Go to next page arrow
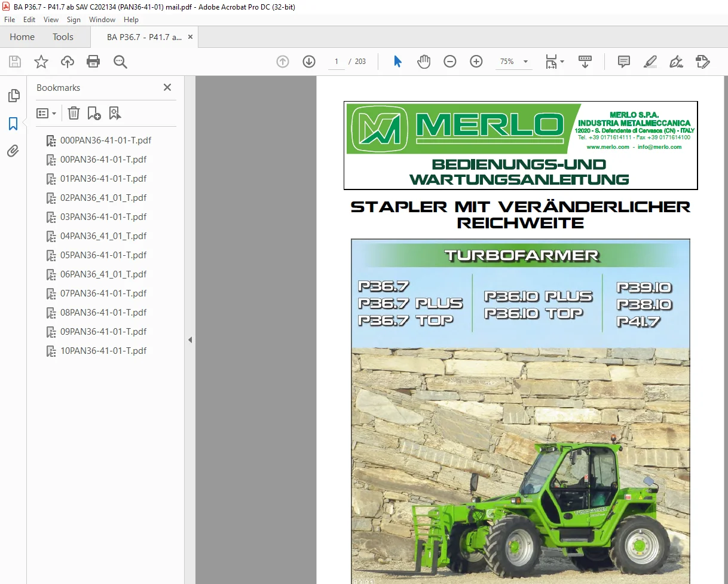The height and width of the screenshot is (584, 728). (x=309, y=62)
